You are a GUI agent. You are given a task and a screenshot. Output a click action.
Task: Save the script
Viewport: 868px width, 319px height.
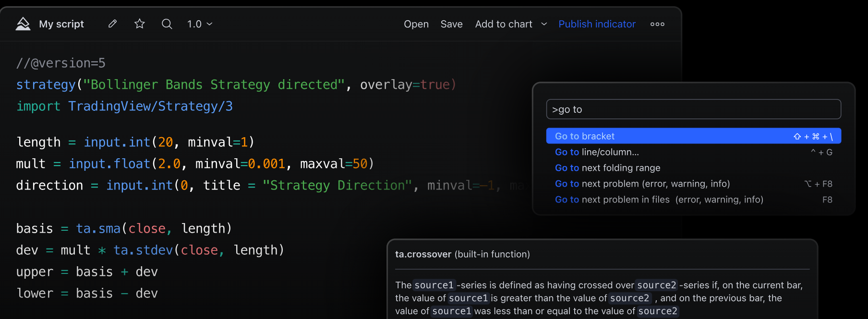pyautogui.click(x=451, y=24)
